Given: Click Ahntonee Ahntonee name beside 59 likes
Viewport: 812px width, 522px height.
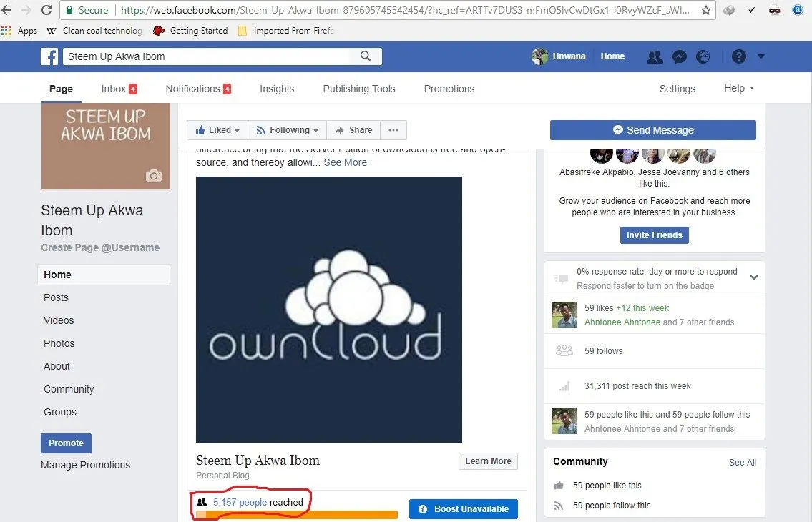Looking at the screenshot, I should click(622, 322).
